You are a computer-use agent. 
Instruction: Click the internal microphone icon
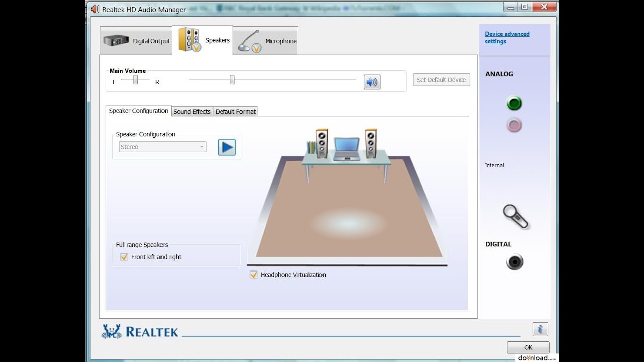click(516, 216)
